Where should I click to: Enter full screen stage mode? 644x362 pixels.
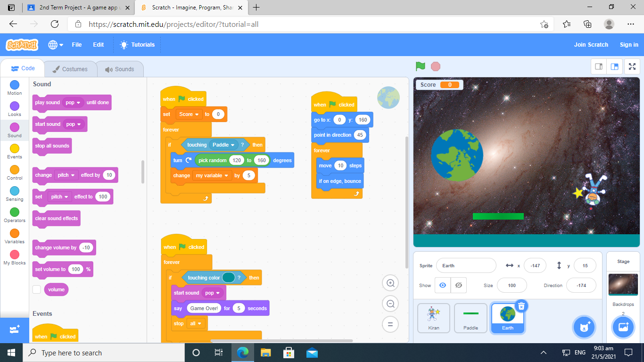pyautogui.click(x=632, y=66)
